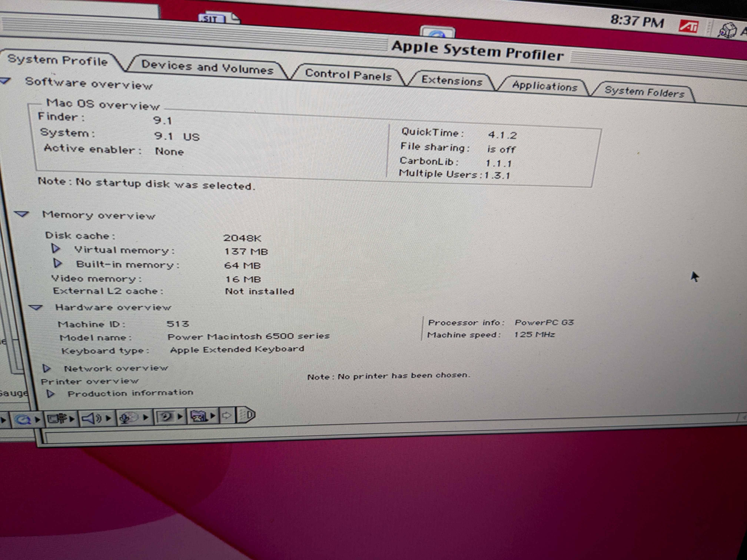Viewport: 747px width, 560px height.
Task: Open the Extensions tab
Action: 453,81
